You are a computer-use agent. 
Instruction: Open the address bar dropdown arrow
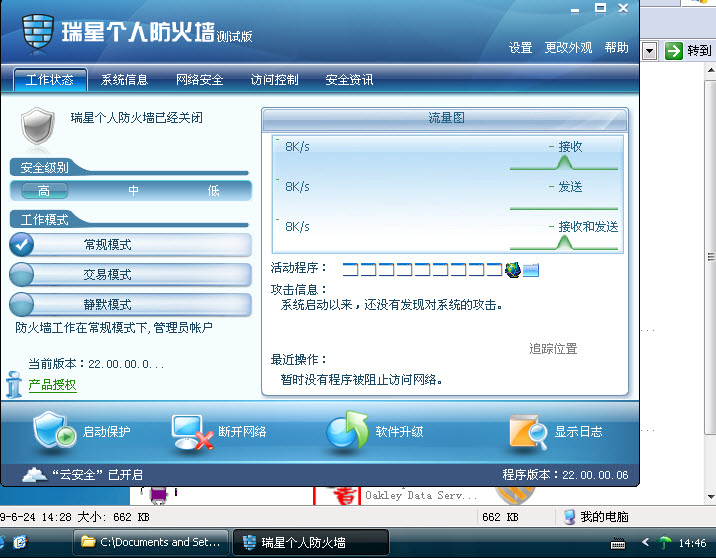click(649, 51)
